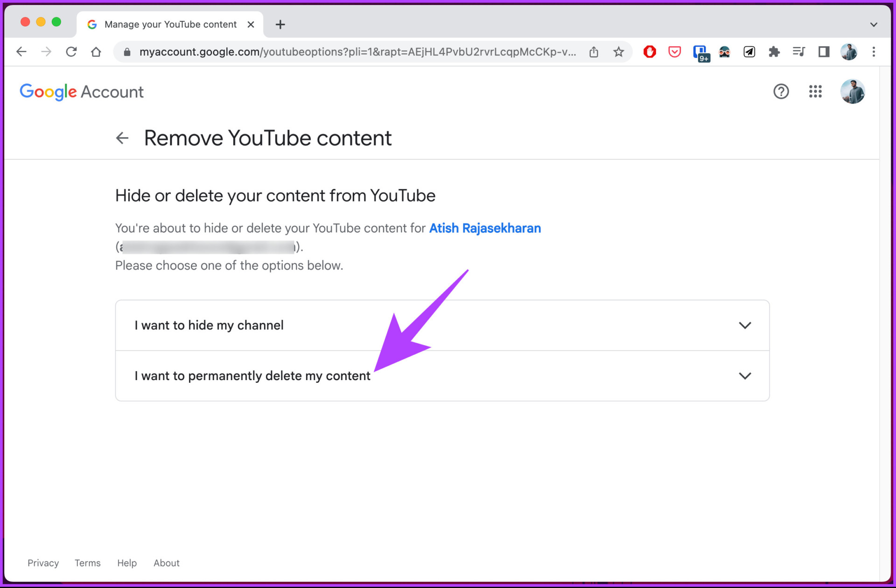The height and width of the screenshot is (588, 896).
Task: Close the Manage your YouTube content tab
Action: tap(251, 24)
